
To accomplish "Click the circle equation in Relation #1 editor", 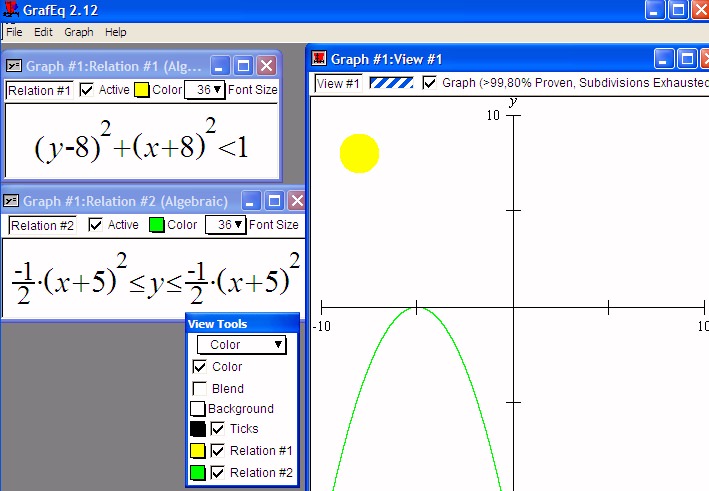I will 141,141.
